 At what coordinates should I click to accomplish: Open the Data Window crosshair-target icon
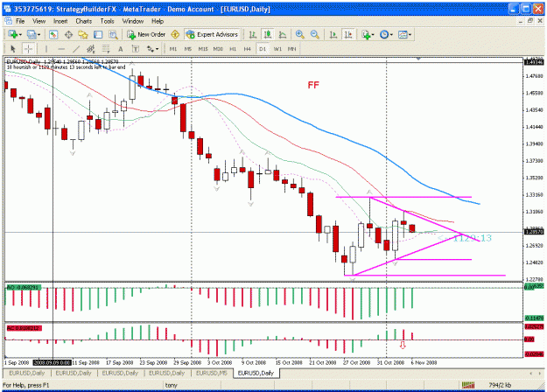(68, 34)
